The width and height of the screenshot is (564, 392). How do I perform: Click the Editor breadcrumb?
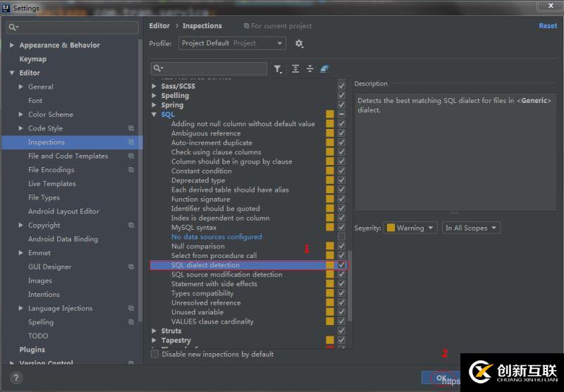click(x=159, y=26)
